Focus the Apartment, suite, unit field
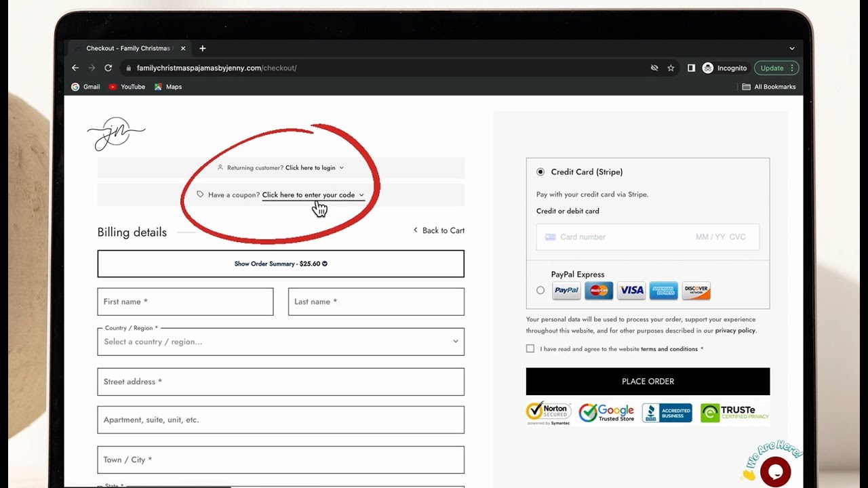This screenshot has width=868, height=488. (281, 420)
